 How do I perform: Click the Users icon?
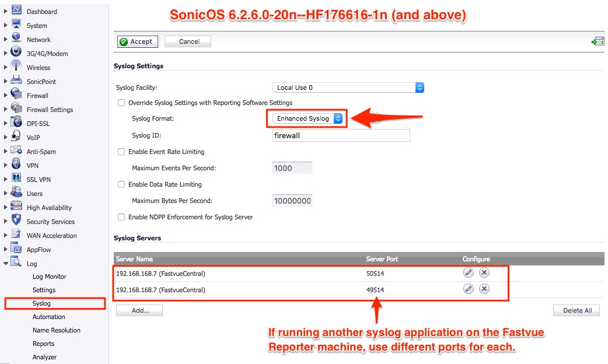click(x=16, y=192)
